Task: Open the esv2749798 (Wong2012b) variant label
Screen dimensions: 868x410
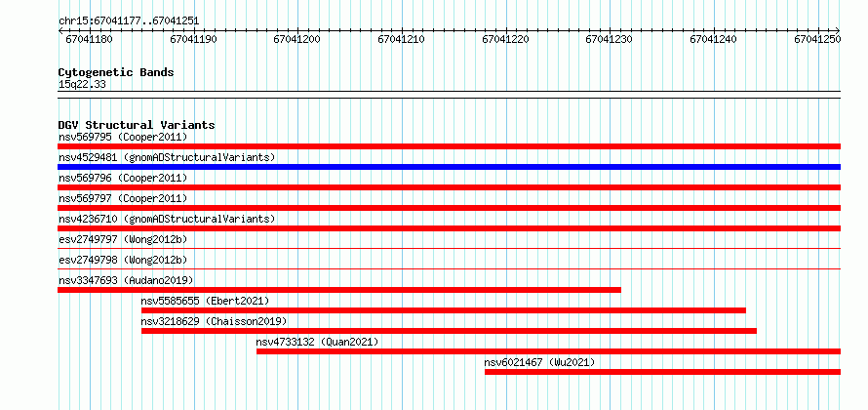Action: tap(123, 260)
